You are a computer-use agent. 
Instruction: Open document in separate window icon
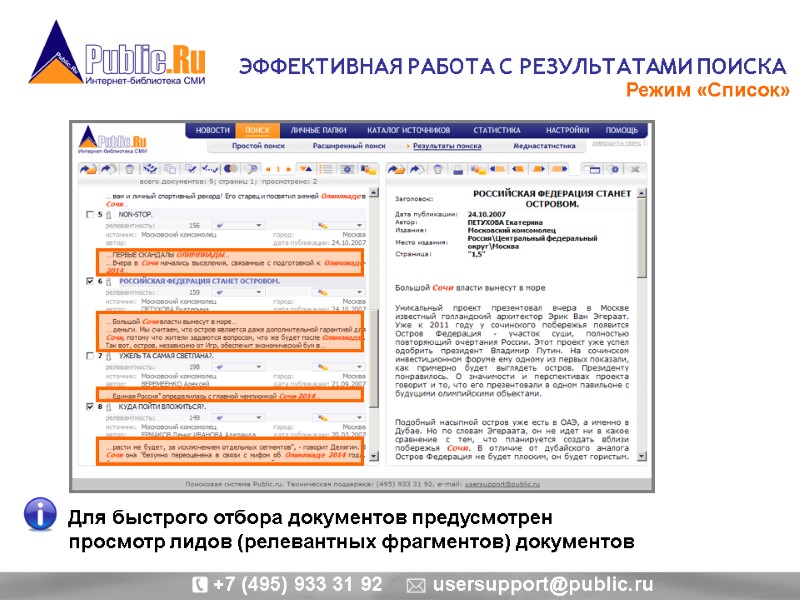coord(593,169)
